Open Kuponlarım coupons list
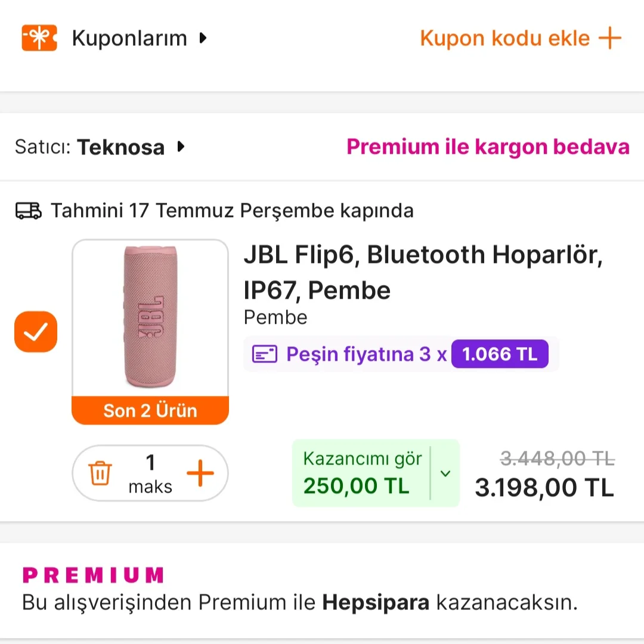This screenshot has width=644, height=644. 129,39
